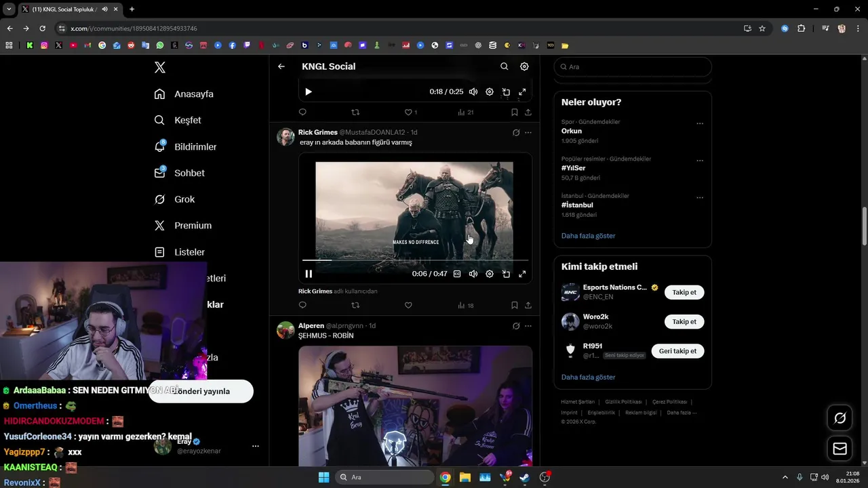Viewport: 868px width, 488px height.
Task: Open floating messages envelope button
Action: click(x=840, y=449)
